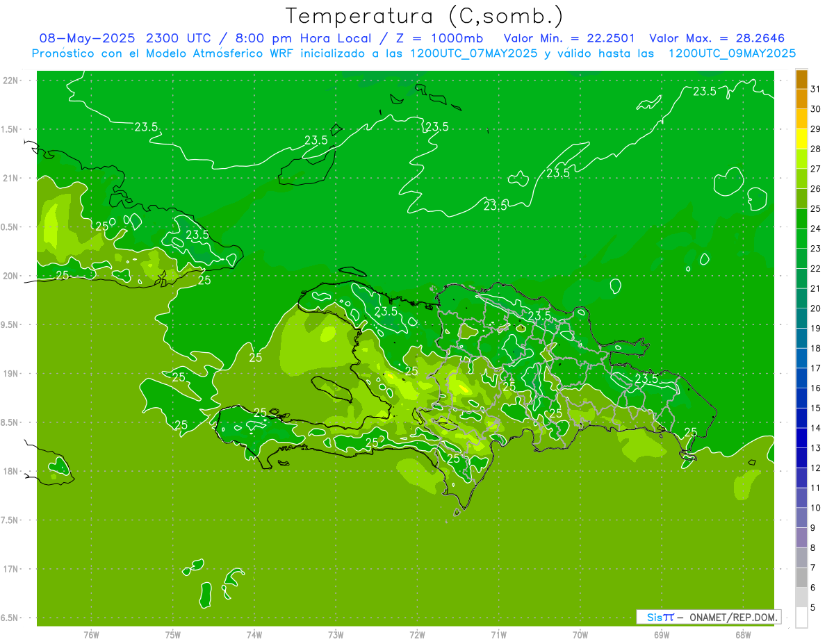Click the '7.5N' latitude axis label
The width and height of the screenshot is (834, 644).
coord(10,520)
